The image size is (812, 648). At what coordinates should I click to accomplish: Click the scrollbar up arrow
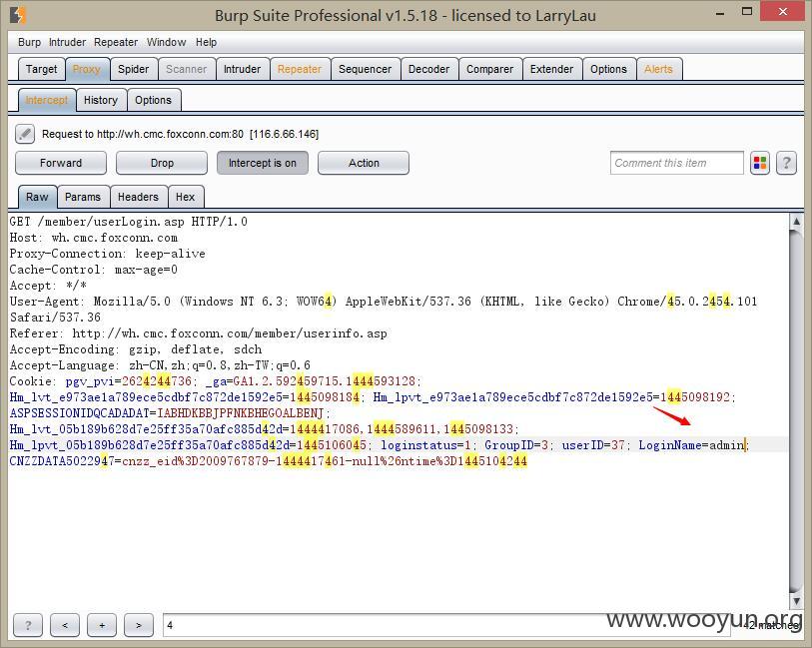pos(796,222)
